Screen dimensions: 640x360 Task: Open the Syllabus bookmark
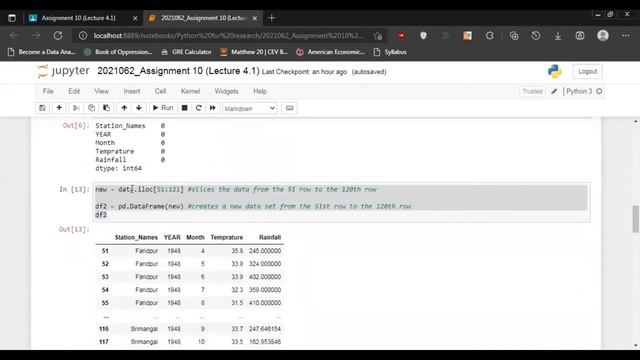pyautogui.click(x=390, y=52)
